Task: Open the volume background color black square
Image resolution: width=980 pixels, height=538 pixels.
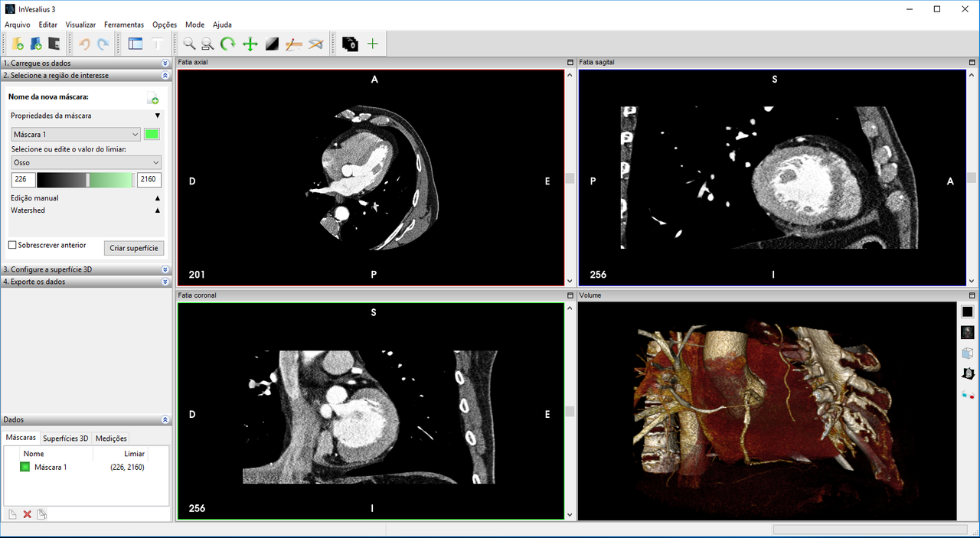Action: coord(968,311)
